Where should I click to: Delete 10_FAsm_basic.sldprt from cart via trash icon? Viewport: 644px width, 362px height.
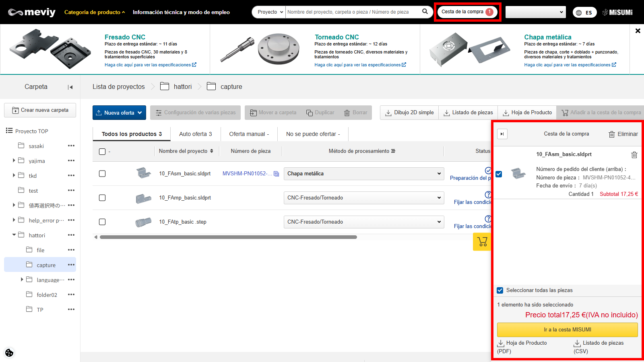click(634, 155)
